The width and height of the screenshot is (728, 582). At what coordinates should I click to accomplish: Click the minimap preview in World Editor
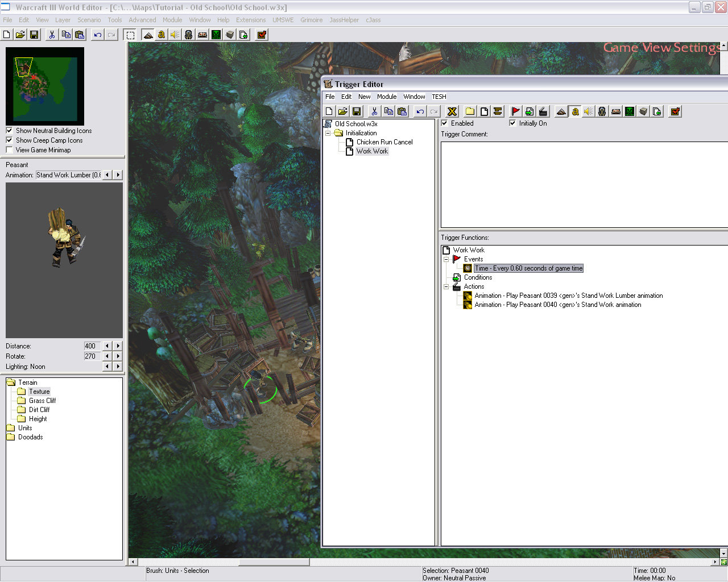click(45, 86)
